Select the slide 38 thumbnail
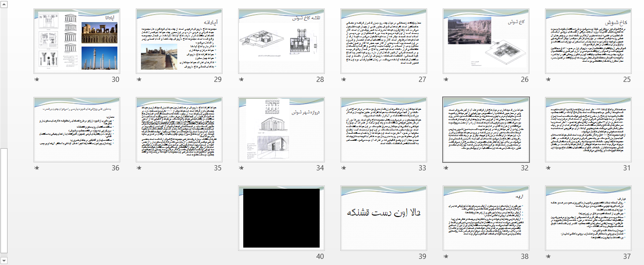644x265 pixels. point(486,218)
